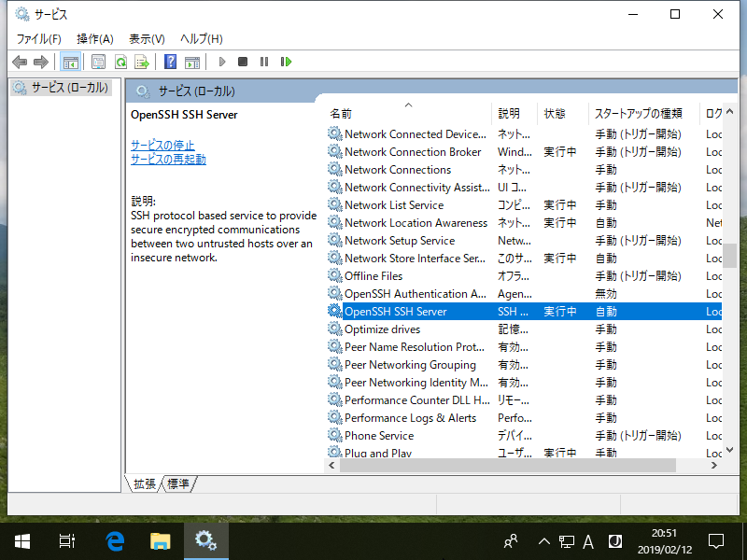Restart the service with the restart toolbar icon

[x=286, y=62]
